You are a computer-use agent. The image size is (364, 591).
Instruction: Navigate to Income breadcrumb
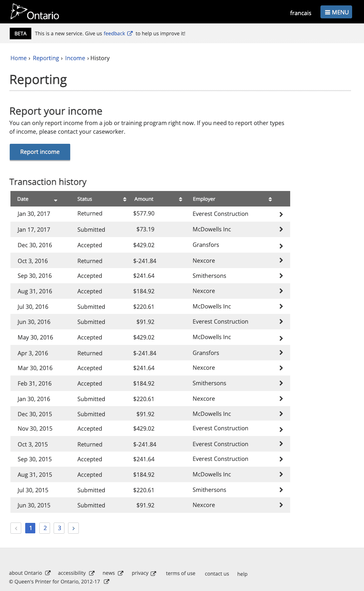[75, 58]
